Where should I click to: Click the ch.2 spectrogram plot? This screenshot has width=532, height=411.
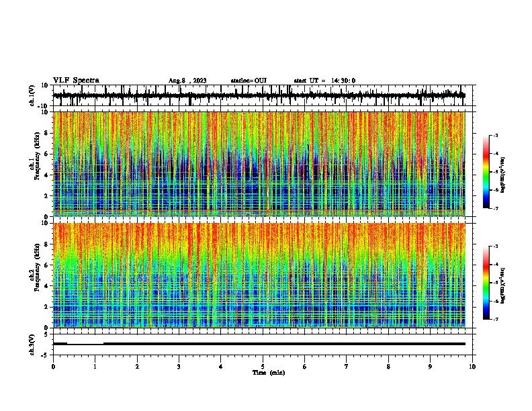click(259, 275)
